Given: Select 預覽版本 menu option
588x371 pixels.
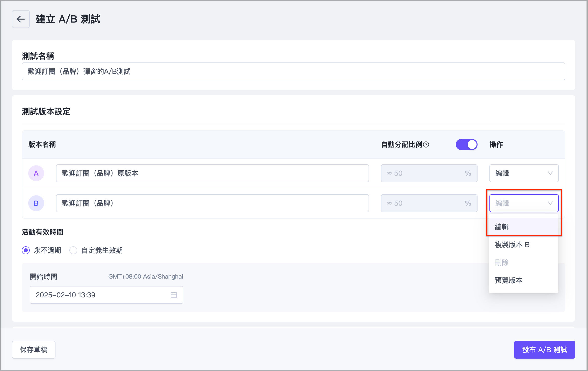Looking at the screenshot, I should (x=508, y=280).
